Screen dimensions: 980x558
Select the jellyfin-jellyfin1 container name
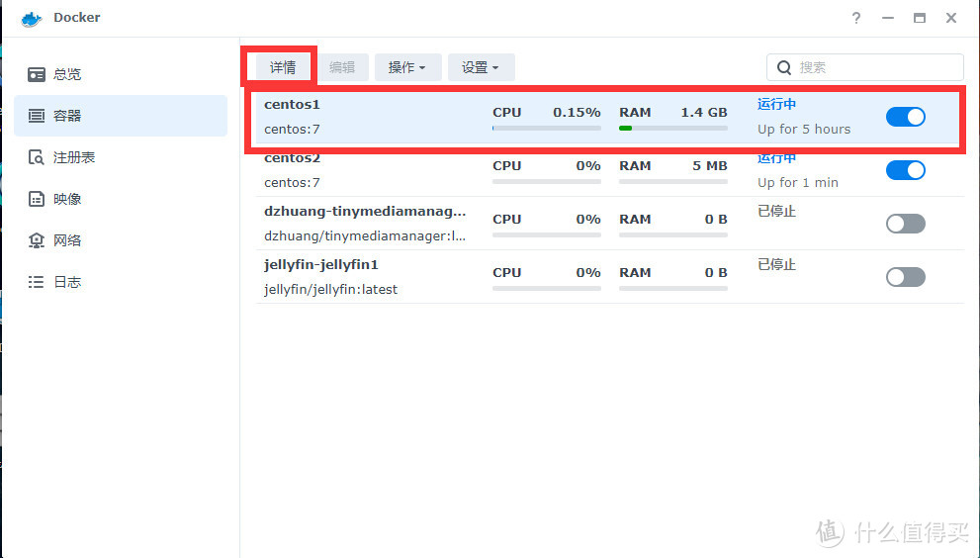click(321, 264)
